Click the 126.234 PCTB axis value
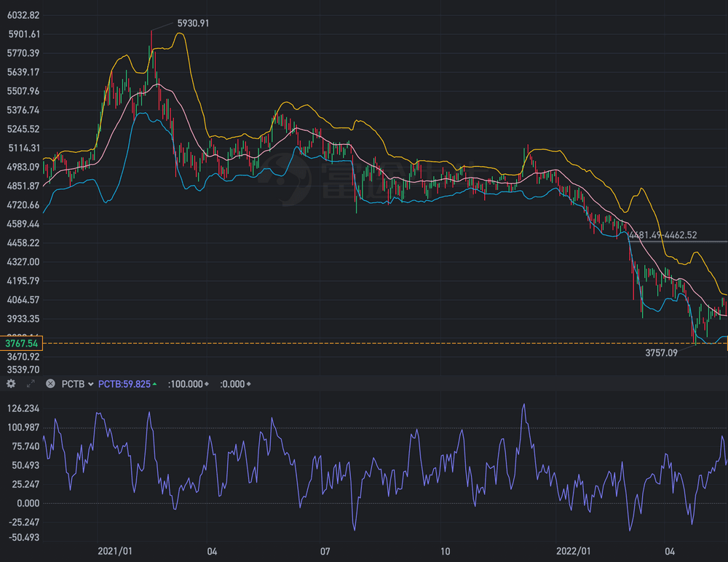Viewport: 728px width, 562px height. [25, 408]
